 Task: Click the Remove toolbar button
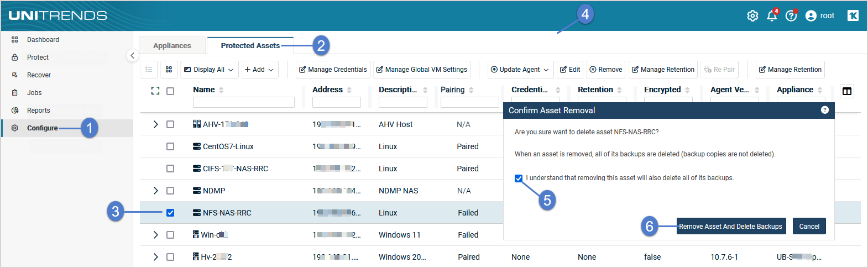click(606, 70)
